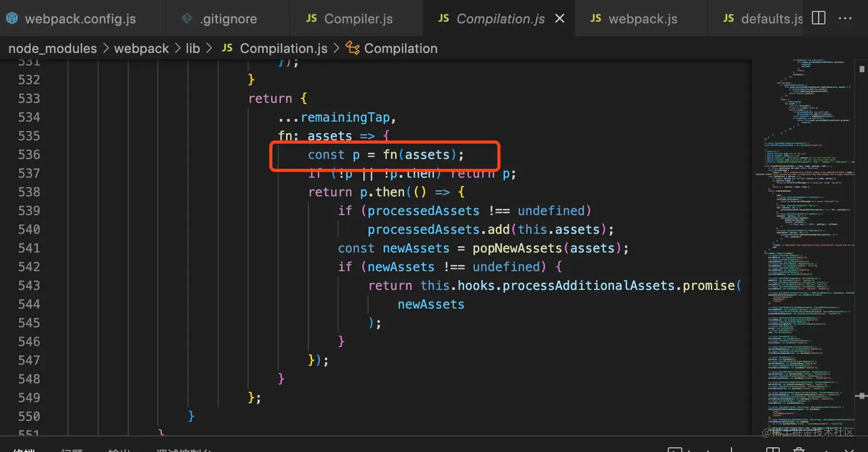Close the Compilation.js tab
Screen dimensions: 868x452
[560, 18]
